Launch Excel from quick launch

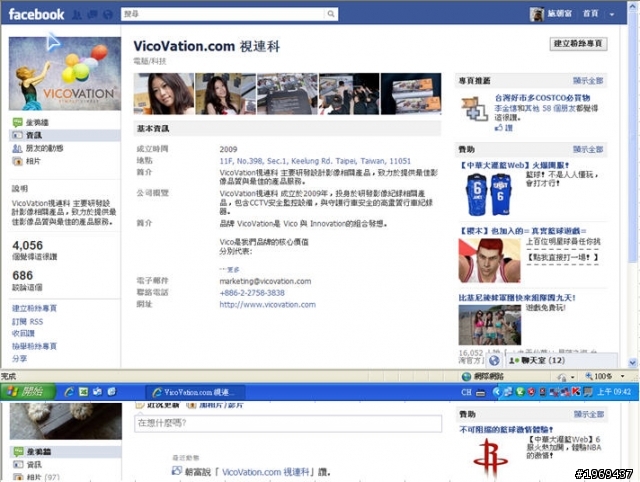83,392
